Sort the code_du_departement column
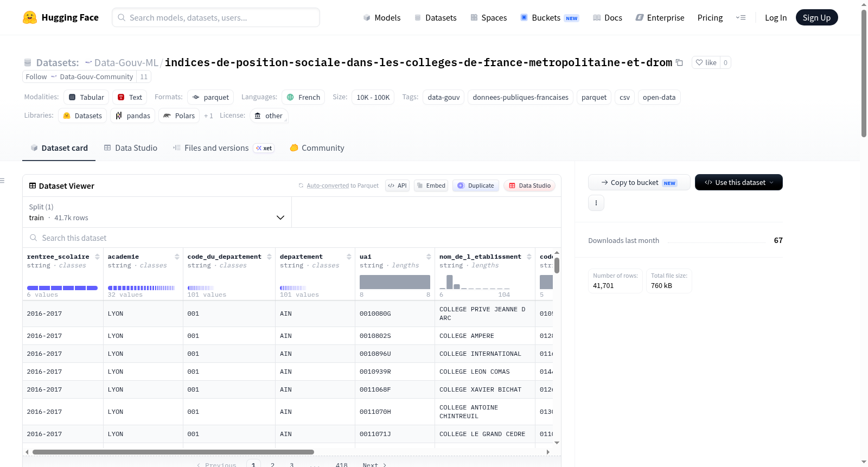Image resolution: width=868 pixels, height=467 pixels. tap(269, 257)
